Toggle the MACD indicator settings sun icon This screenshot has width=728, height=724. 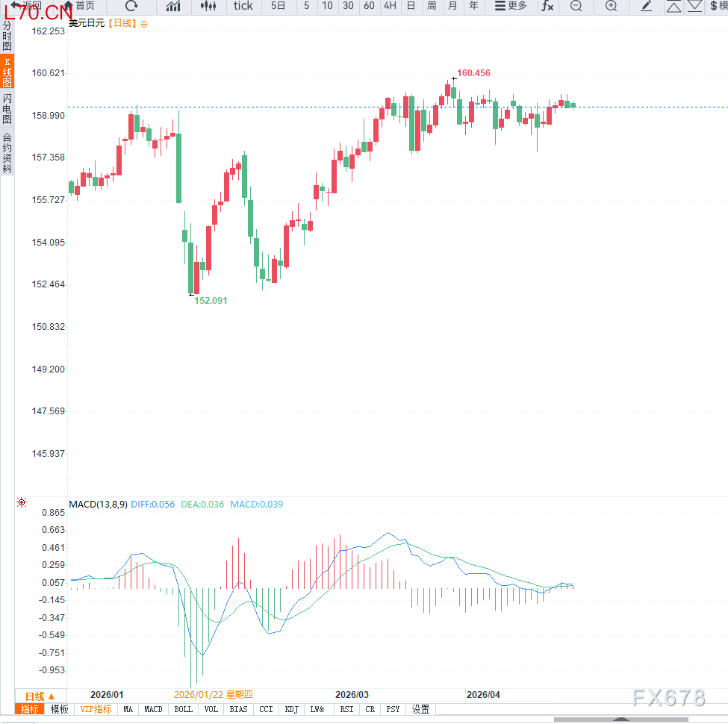22,502
